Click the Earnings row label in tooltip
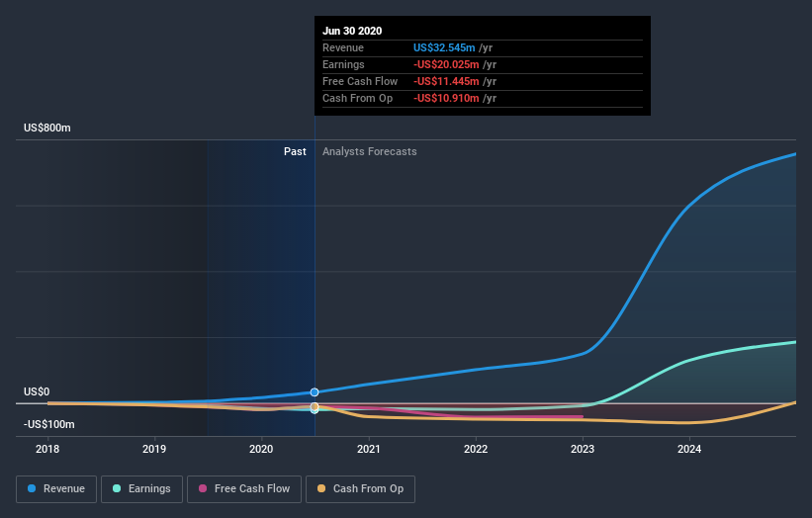The height and width of the screenshot is (518, 812). pos(343,64)
